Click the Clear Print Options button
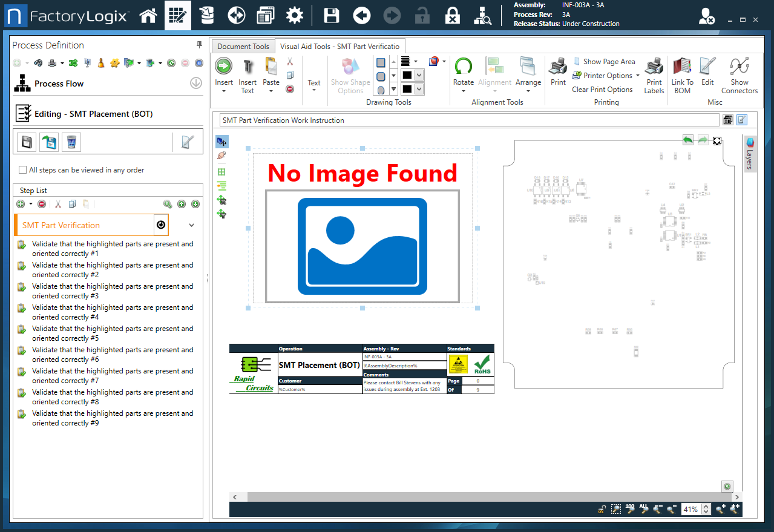774x532 pixels. 603,89
